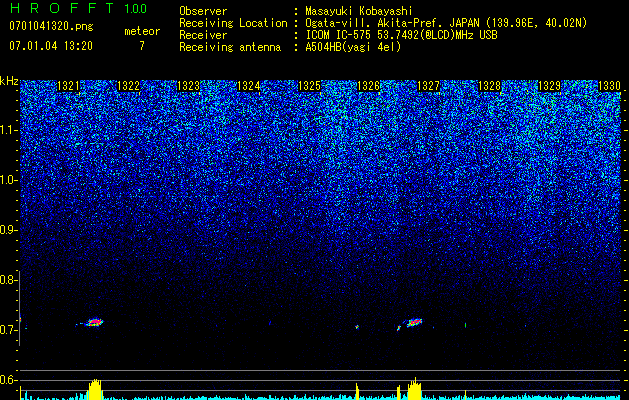The height and width of the screenshot is (400, 629).
Task: Click the 1321 time marker
Action: click(x=69, y=86)
